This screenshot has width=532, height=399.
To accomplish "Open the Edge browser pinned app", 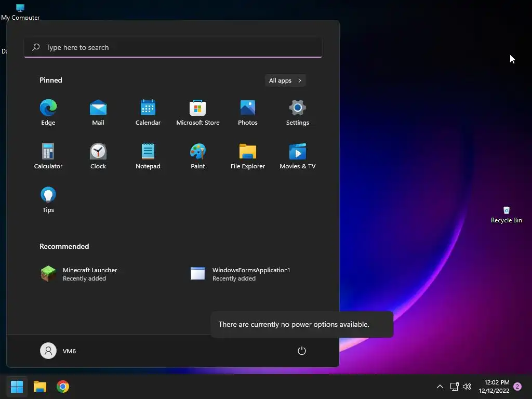I will point(48,112).
